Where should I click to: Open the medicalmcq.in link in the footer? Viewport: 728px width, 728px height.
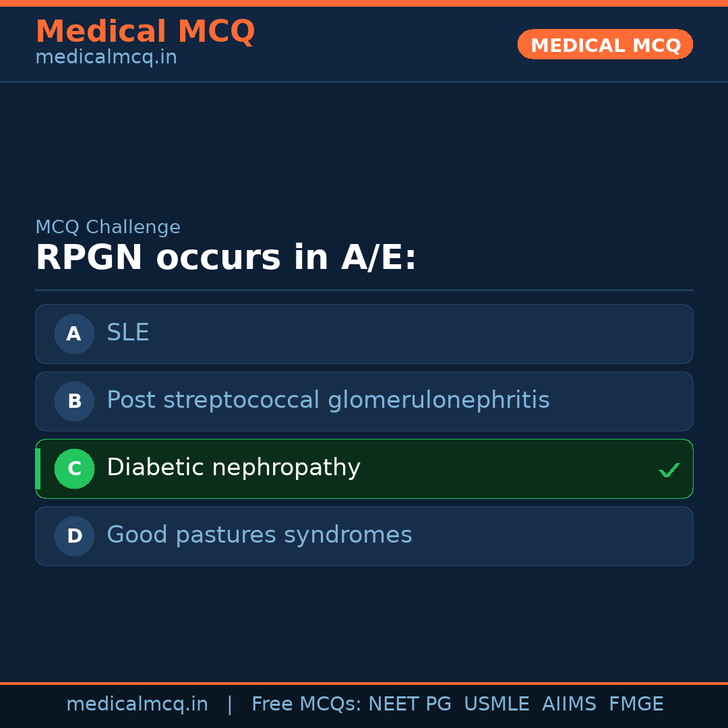(137, 704)
